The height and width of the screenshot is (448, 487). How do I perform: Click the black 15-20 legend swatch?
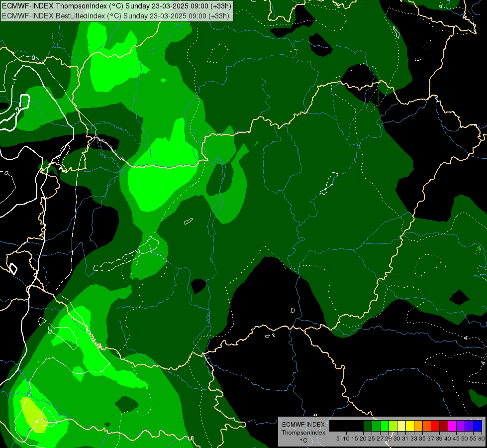[359, 426]
